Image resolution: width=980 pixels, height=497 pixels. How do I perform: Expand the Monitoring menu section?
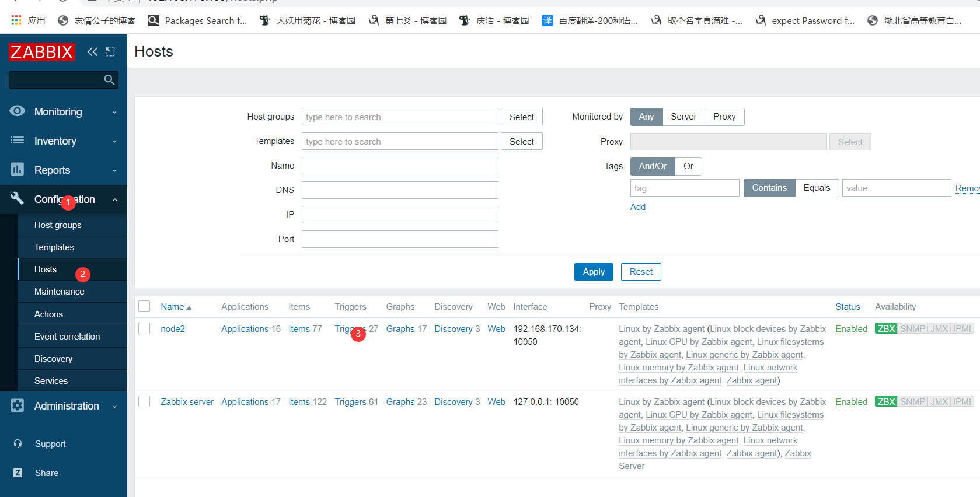click(64, 112)
